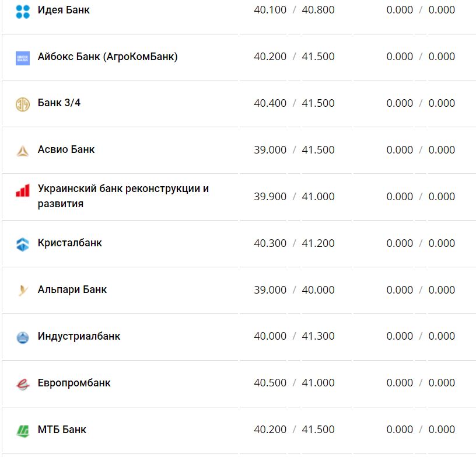Viewport: 476px width, 457px height.
Task: Click the Индустриалбанк logo icon
Action: tap(22, 337)
